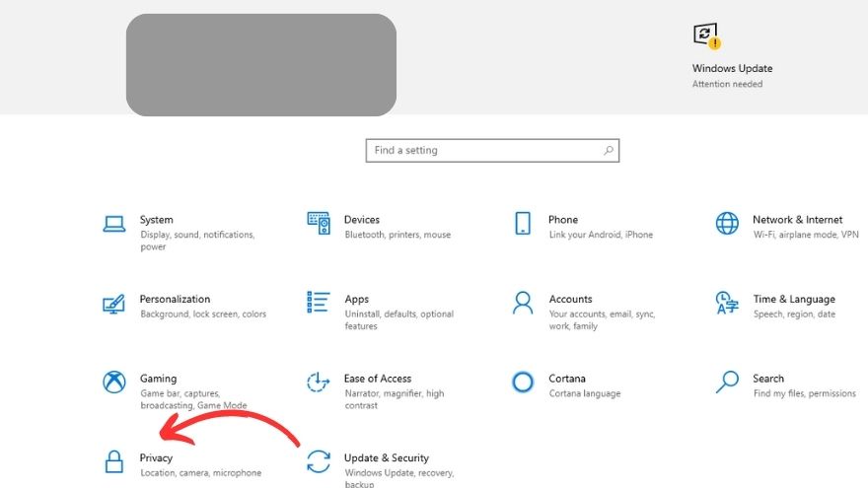
Task: Open the Windows Update attention needed link
Action: pos(727,84)
